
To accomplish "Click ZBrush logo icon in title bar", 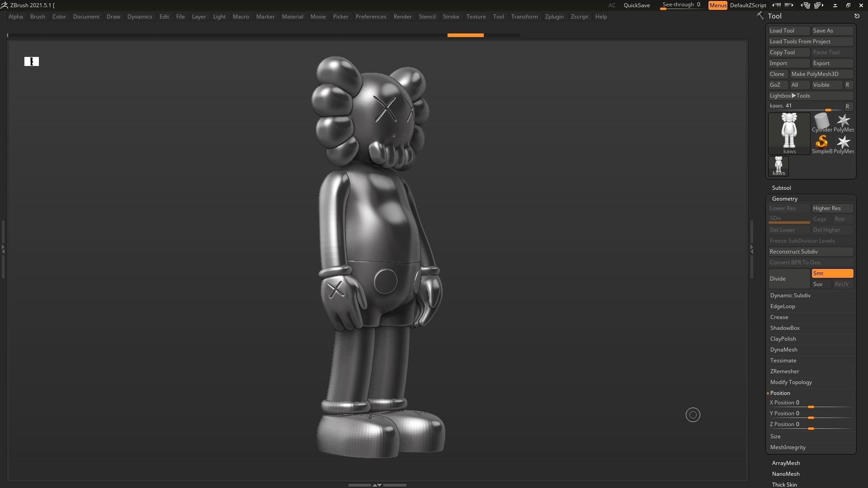I will coord(5,5).
